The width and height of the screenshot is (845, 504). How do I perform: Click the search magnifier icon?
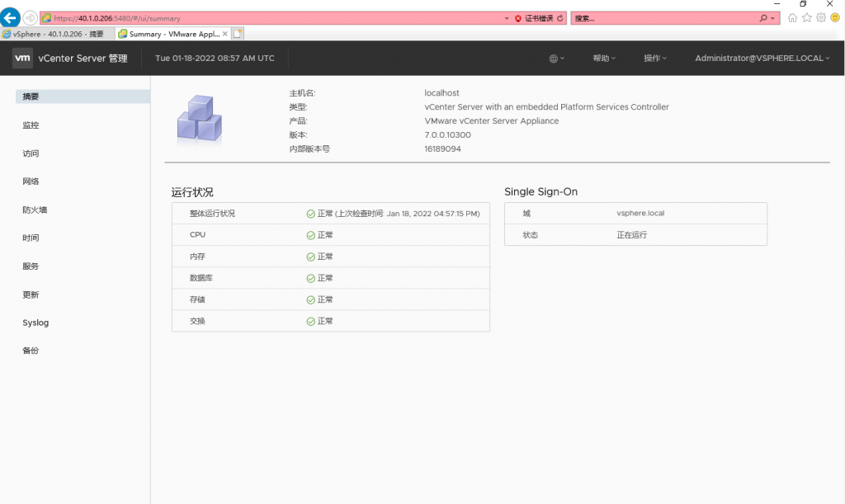tap(763, 18)
